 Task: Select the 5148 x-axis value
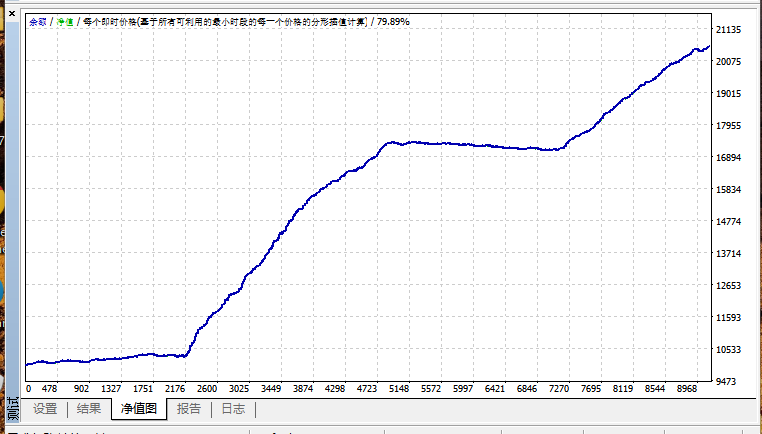coord(399,389)
